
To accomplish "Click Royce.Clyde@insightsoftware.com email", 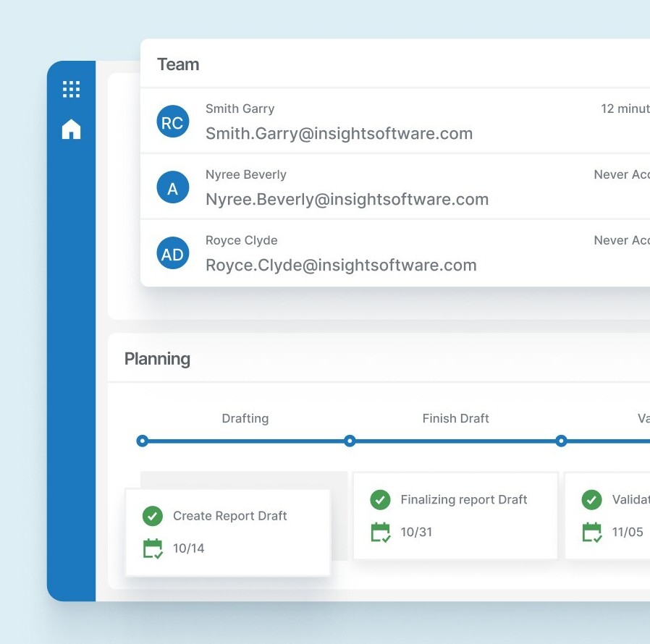I will 341,265.
